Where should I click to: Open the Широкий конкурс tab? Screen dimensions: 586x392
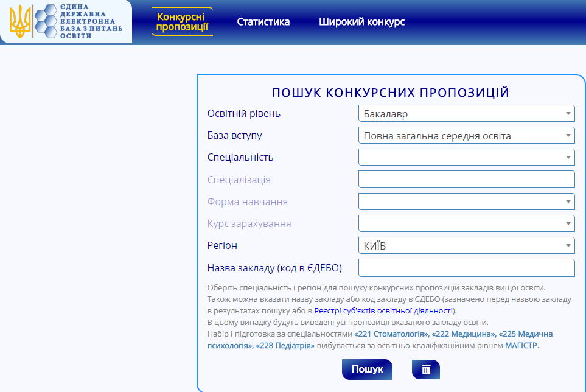point(361,22)
